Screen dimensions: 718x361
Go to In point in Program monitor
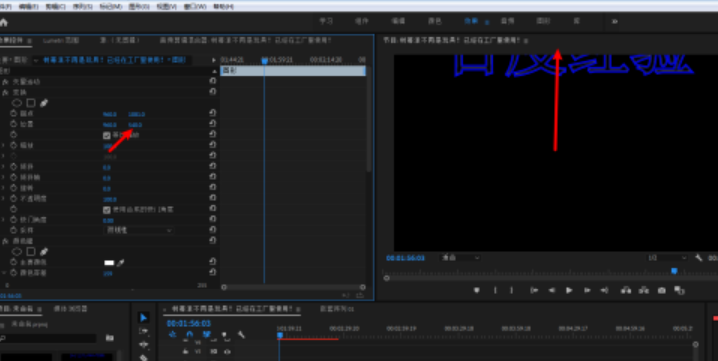(x=534, y=290)
